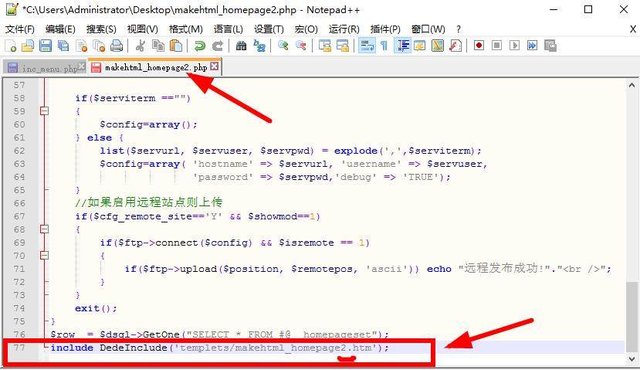Toggle show all characters pilcrow icon
Image resolution: width=640 pixels, height=370 pixels.
(384, 46)
